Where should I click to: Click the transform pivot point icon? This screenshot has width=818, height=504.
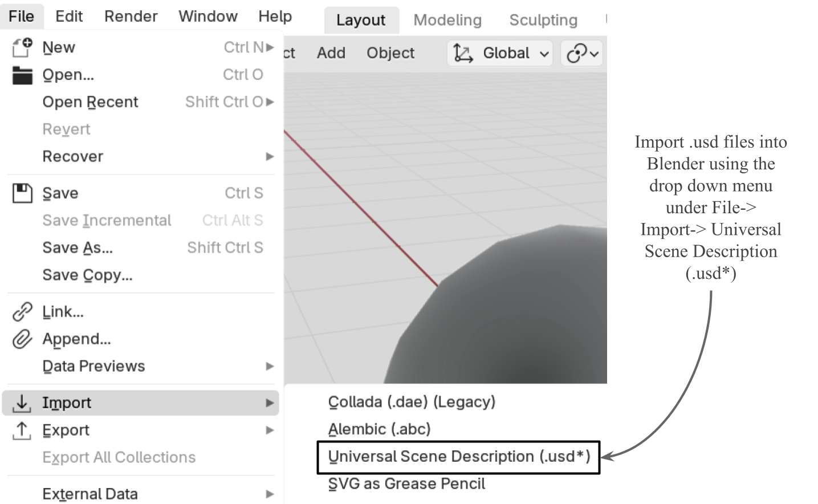576,53
